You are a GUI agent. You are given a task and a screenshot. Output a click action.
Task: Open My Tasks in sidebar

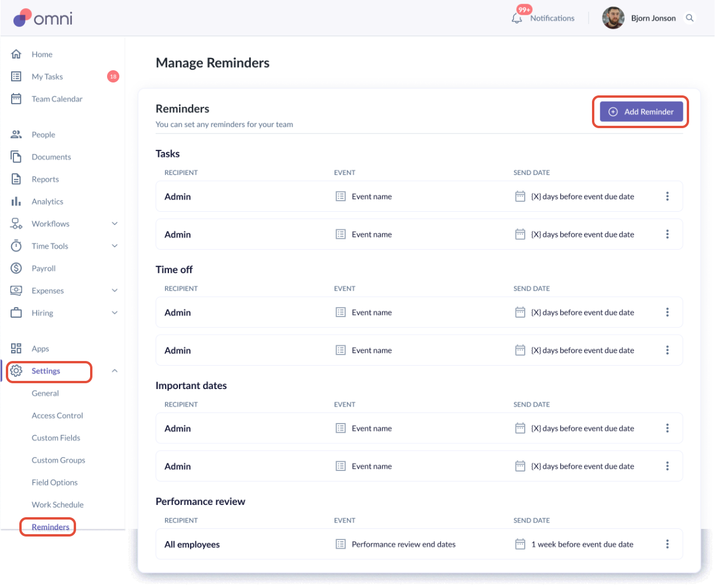(47, 77)
